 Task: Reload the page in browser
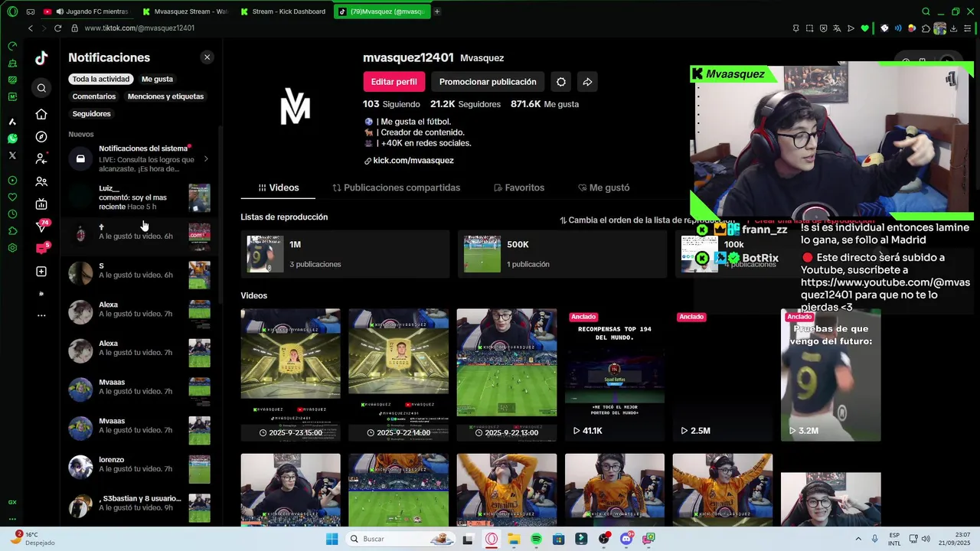pos(57,28)
